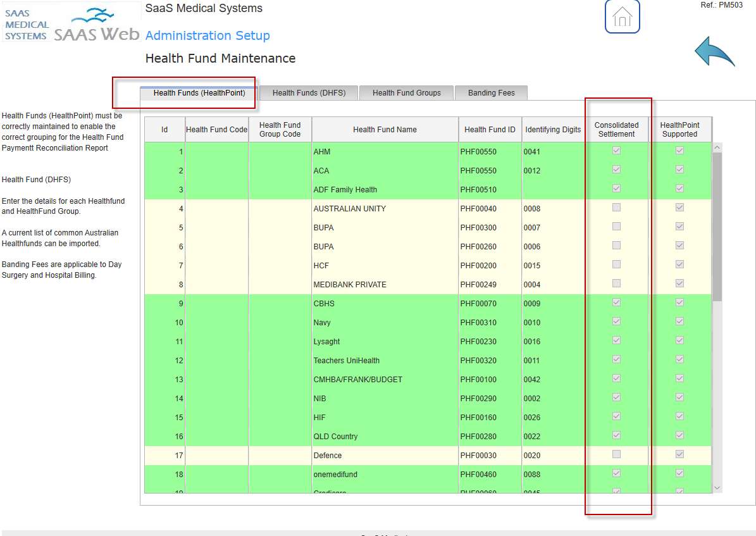The width and height of the screenshot is (756, 536).
Task: Select the AUSTRALIAN UNITY name cell
Action: 385,208
